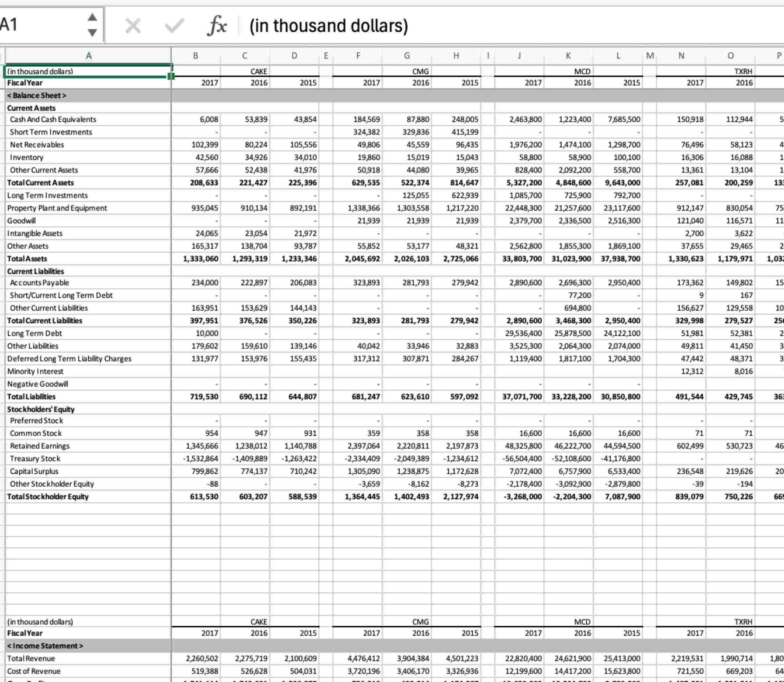Click CMG 2017 Total Assets value 2,045,692
784x682 pixels.
coord(358,259)
